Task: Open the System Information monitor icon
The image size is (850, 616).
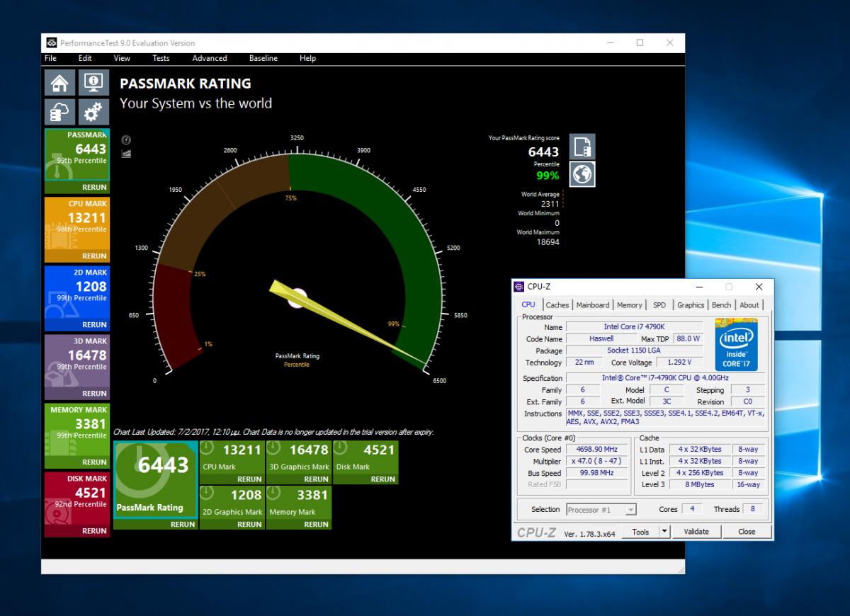Action: pos(93,83)
